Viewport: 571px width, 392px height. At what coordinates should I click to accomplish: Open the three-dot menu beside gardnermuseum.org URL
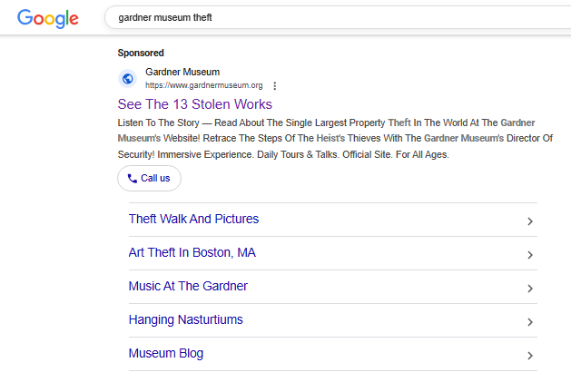click(x=274, y=85)
